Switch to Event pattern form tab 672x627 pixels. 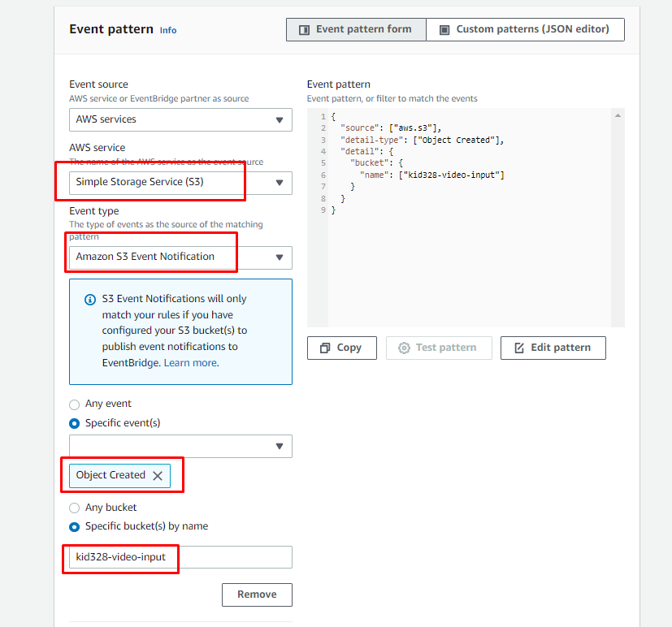(356, 29)
